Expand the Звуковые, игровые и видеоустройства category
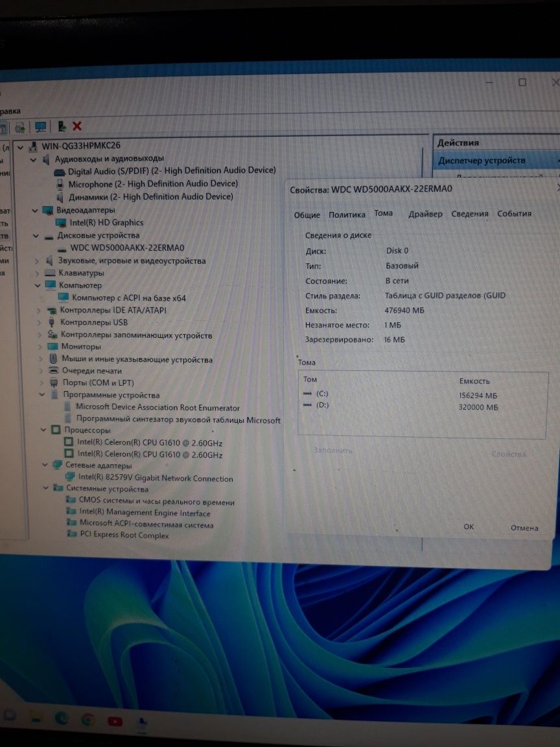 click(37, 261)
